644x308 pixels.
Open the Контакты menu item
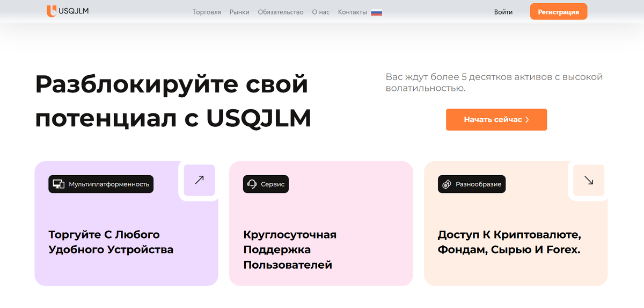point(353,12)
